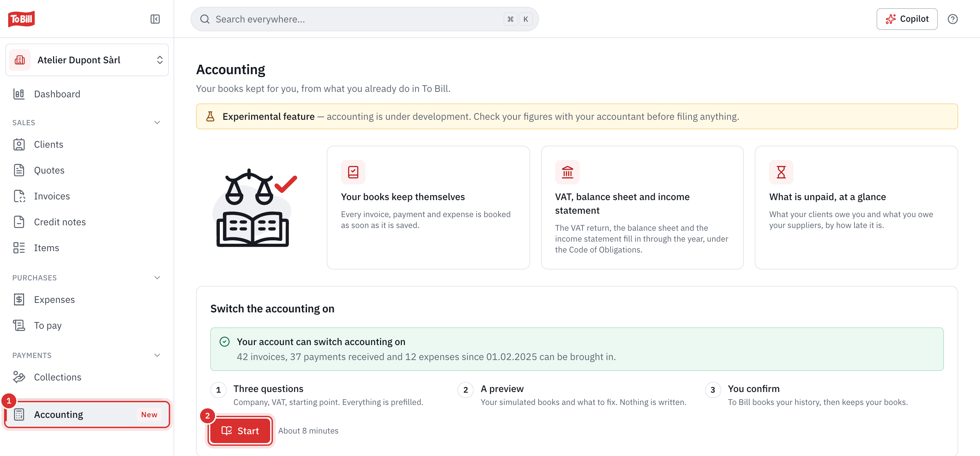Collapse the SALES section chevron
This screenshot has height=456, width=980.
tap(157, 123)
